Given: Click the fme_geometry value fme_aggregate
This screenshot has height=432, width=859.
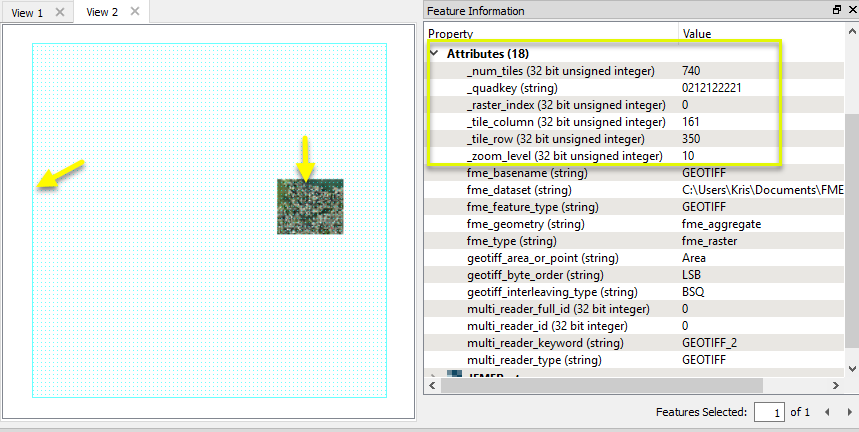Looking at the screenshot, I should pos(721,224).
